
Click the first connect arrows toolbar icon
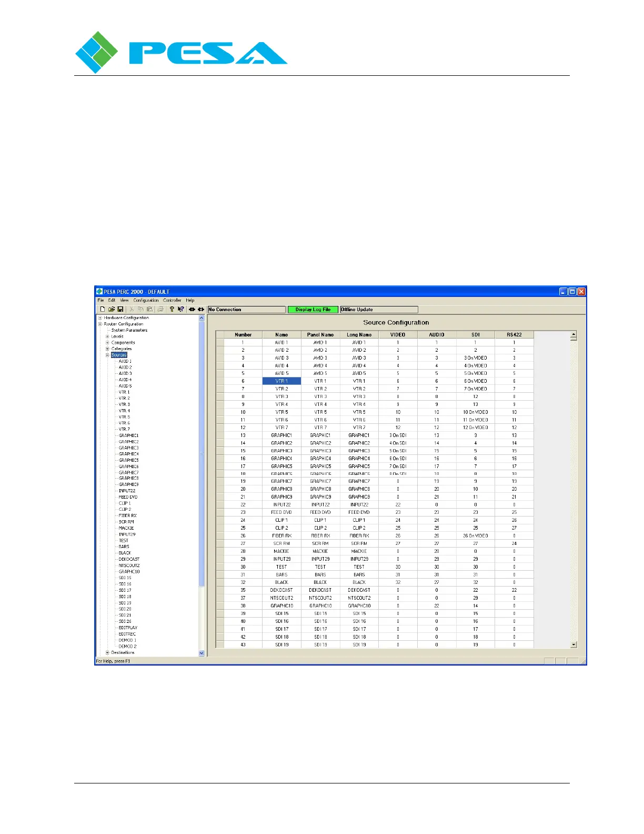(192, 310)
